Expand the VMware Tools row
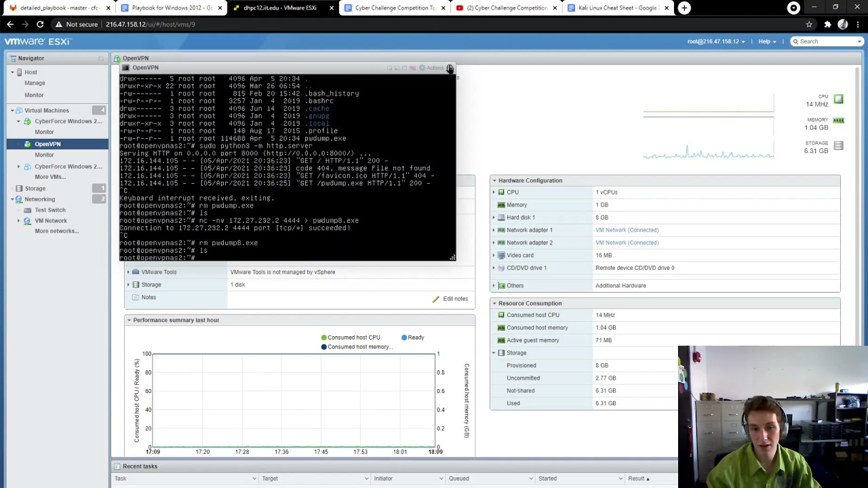This screenshot has width=868, height=488. pos(128,272)
